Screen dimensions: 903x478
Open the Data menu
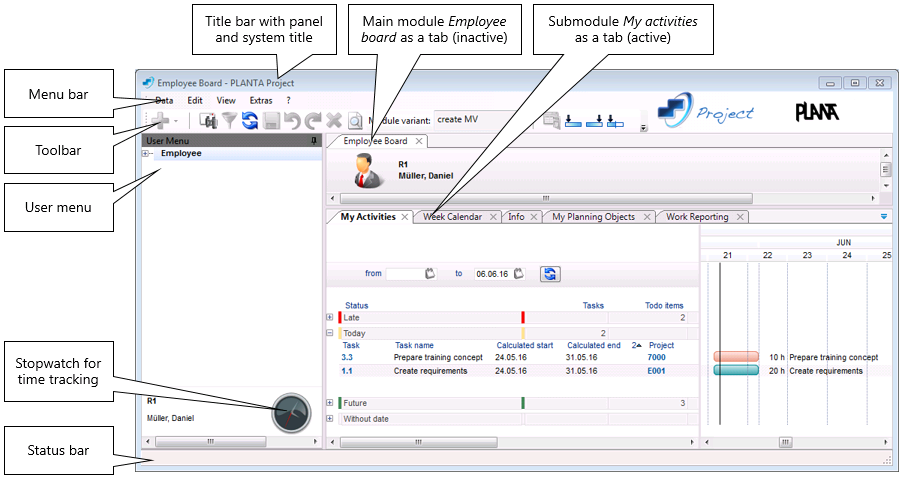164,100
